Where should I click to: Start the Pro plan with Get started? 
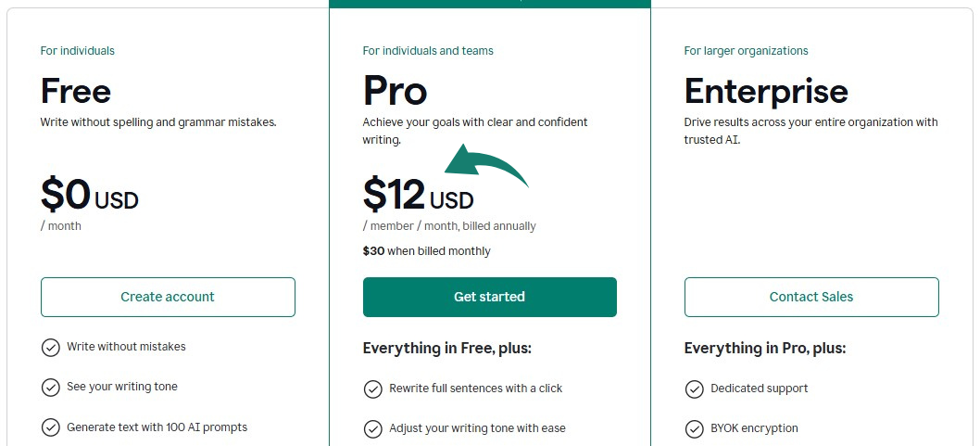tap(489, 298)
